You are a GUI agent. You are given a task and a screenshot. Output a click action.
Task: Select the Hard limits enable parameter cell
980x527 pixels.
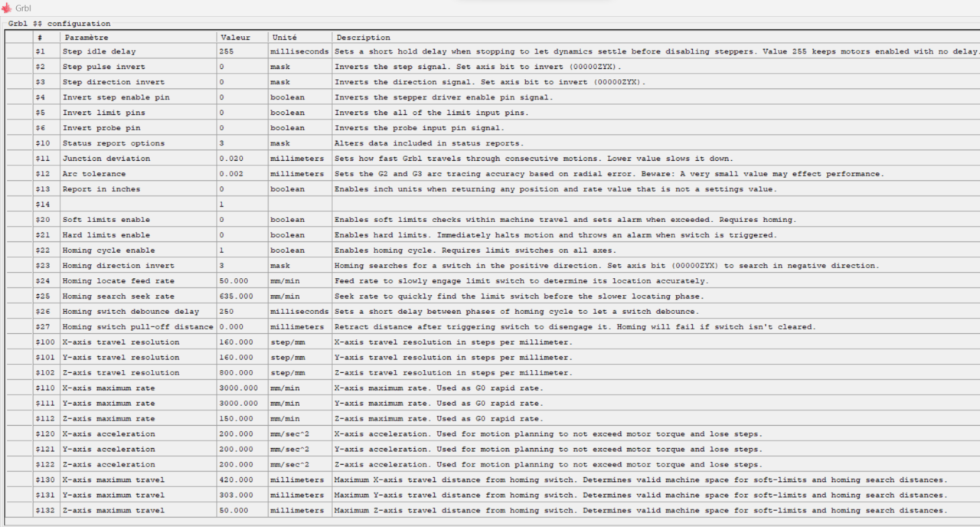138,235
